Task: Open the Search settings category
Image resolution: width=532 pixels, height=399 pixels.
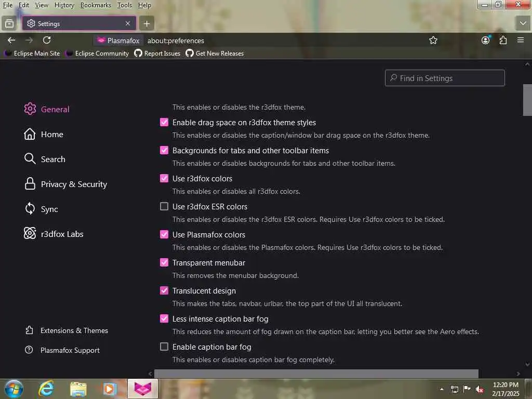Action: [45, 159]
